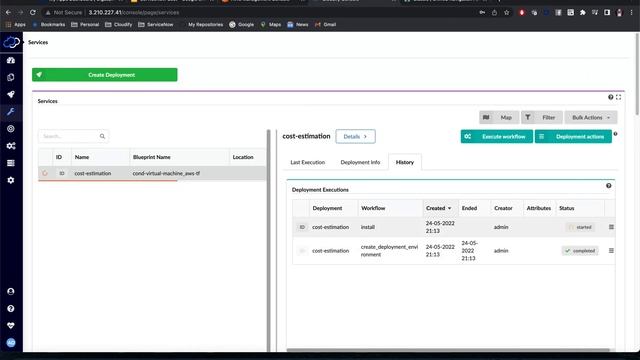Open the user account icon in sidebar
Screen dimensions: 640x360
pos(11,291)
